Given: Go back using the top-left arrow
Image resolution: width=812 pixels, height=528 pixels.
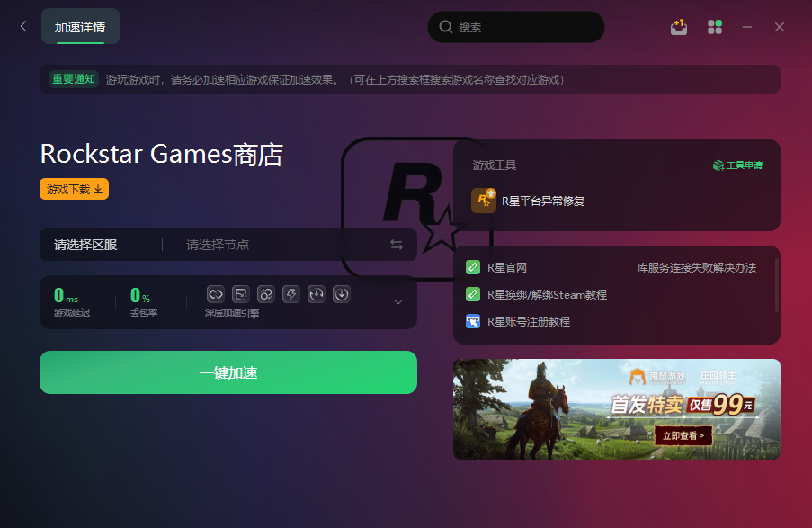Looking at the screenshot, I should 23,26.
